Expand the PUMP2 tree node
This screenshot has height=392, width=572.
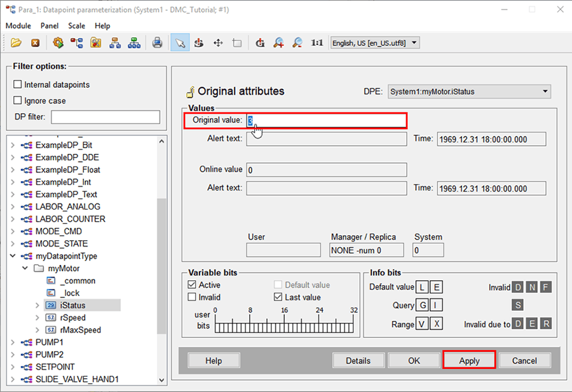pyautogui.click(x=13, y=355)
